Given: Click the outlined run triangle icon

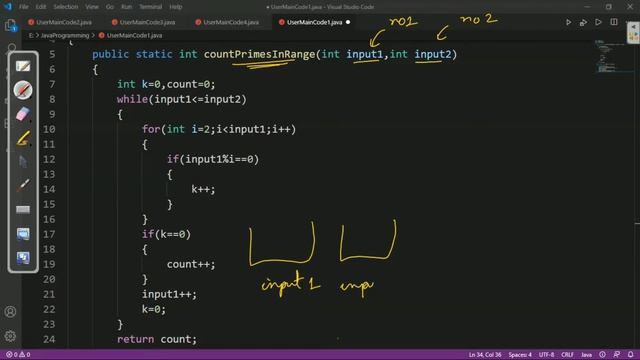Looking at the screenshot, I should tap(598, 22).
